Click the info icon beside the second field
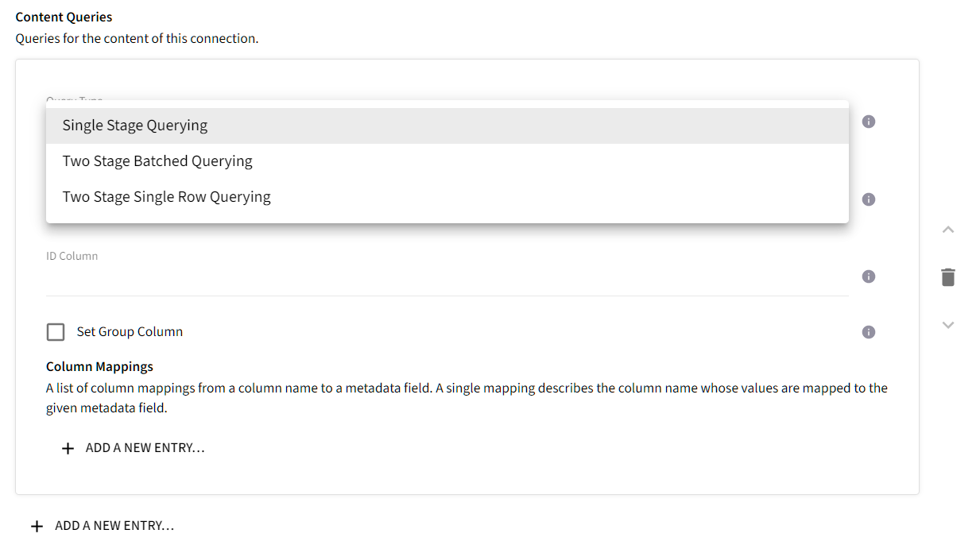 click(x=868, y=199)
